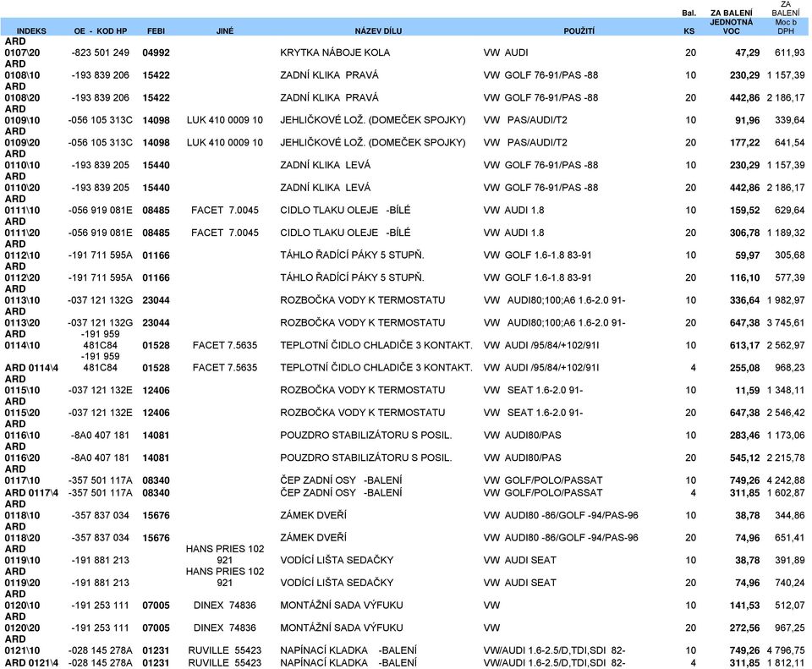Click ZÁMEK DVEŘÍ in row 0118\10
This screenshot has width=812, height=669.
(x=313, y=516)
